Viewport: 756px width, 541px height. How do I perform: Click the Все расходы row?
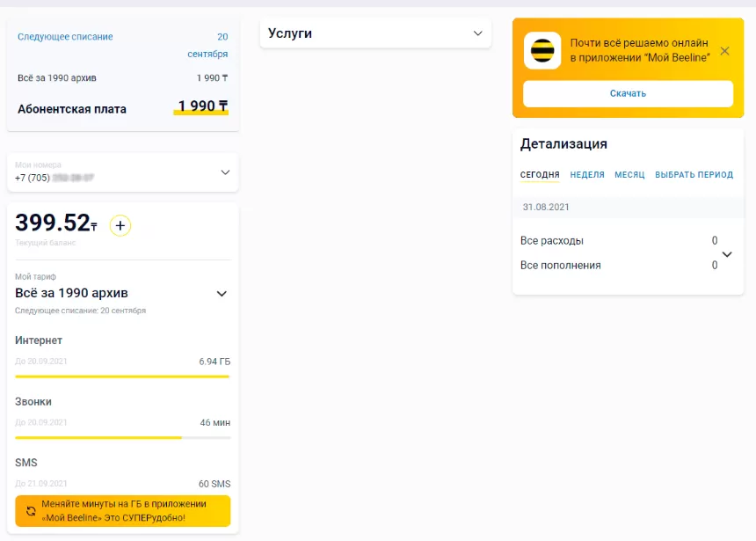615,241
